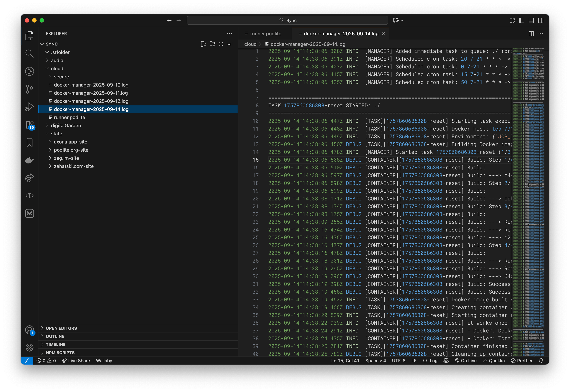
Task: Open editor more actions ellipsis
Action: click(541, 34)
